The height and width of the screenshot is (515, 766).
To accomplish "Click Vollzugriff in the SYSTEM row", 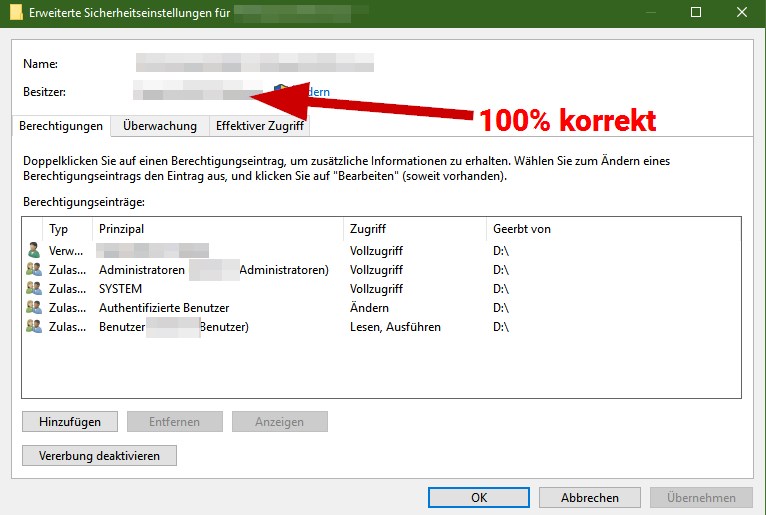I will pos(376,289).
